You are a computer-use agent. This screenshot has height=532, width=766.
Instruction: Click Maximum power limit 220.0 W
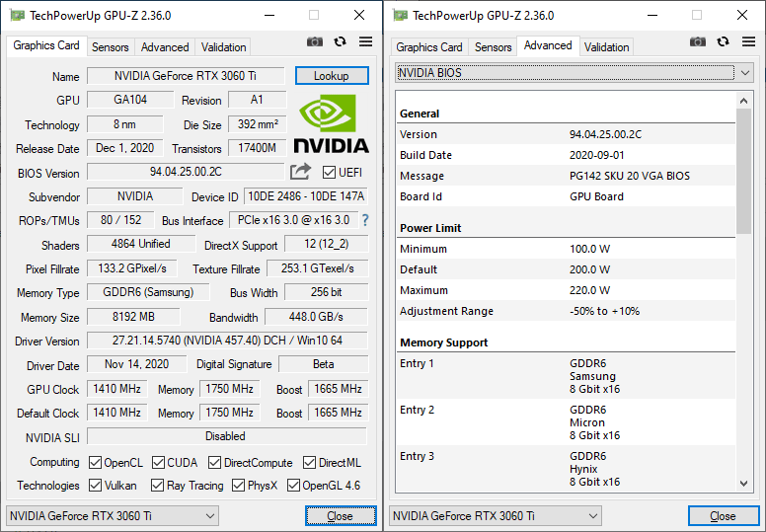coord(589,290)
